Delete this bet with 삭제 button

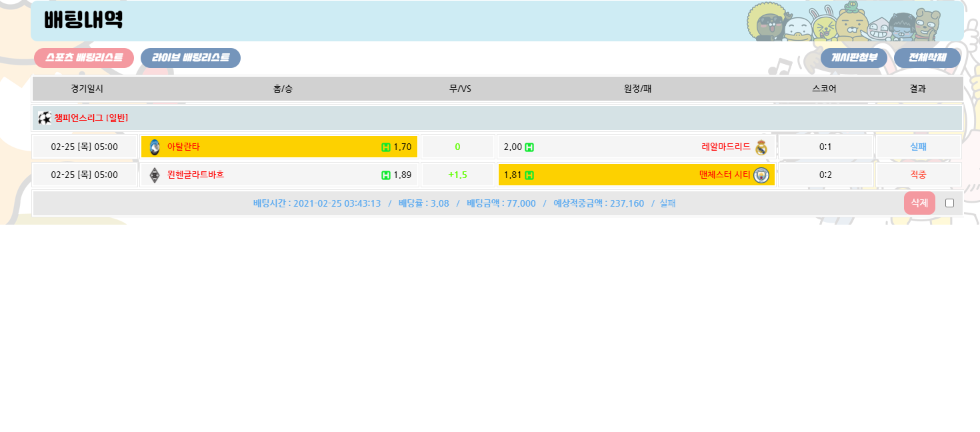(x=919, y=203)
